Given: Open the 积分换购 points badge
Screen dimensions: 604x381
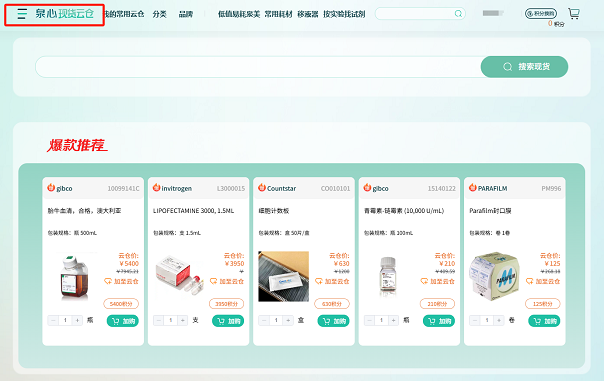Looking at the screenshot, I should tap(541, 13).
